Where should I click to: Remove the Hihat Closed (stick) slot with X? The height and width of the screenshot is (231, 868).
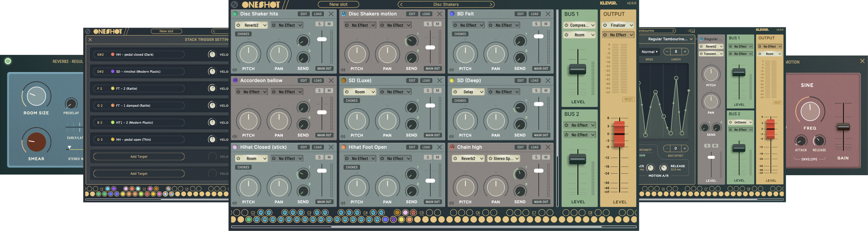tap(331, 147)
